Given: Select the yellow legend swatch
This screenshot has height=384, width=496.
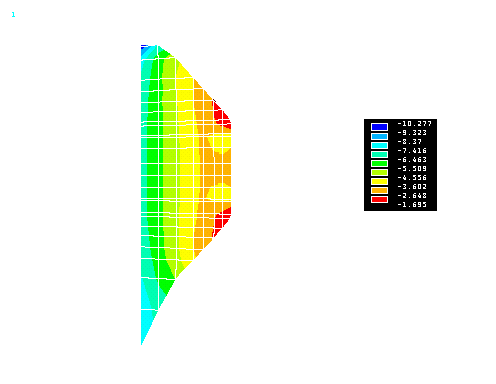Looking at the screenshot, I should coord(379,181).
